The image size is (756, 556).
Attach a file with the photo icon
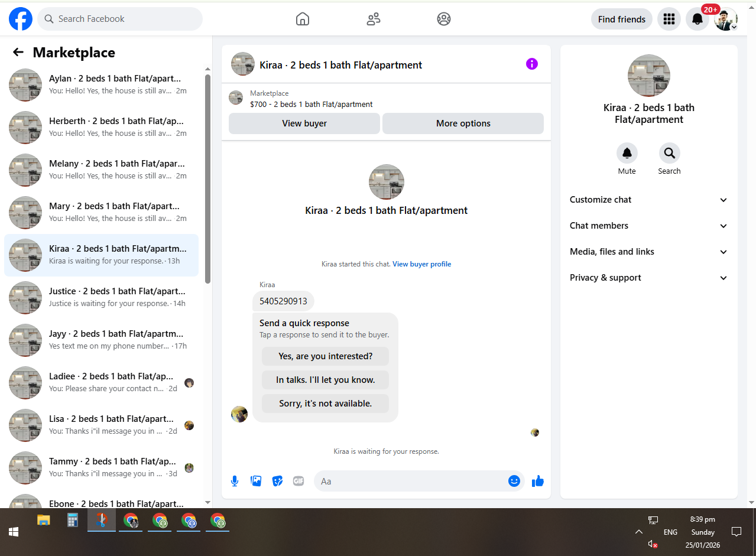pos(256,481)
